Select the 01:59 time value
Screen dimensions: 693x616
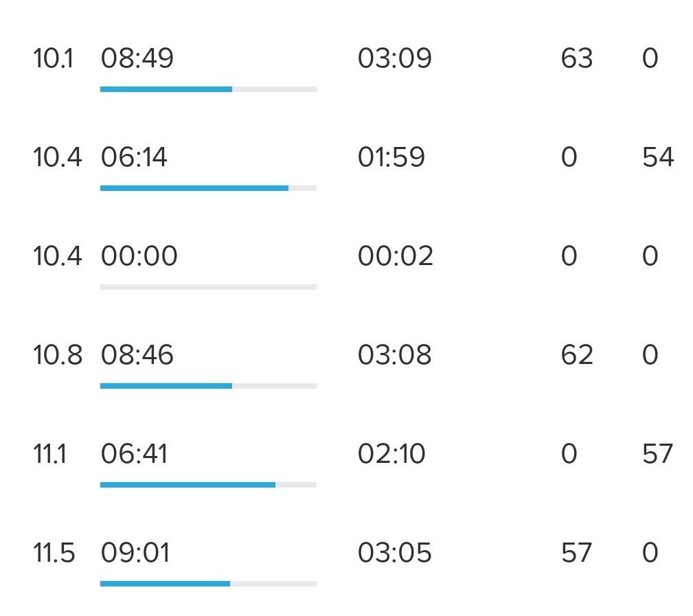tap(391, 157)
